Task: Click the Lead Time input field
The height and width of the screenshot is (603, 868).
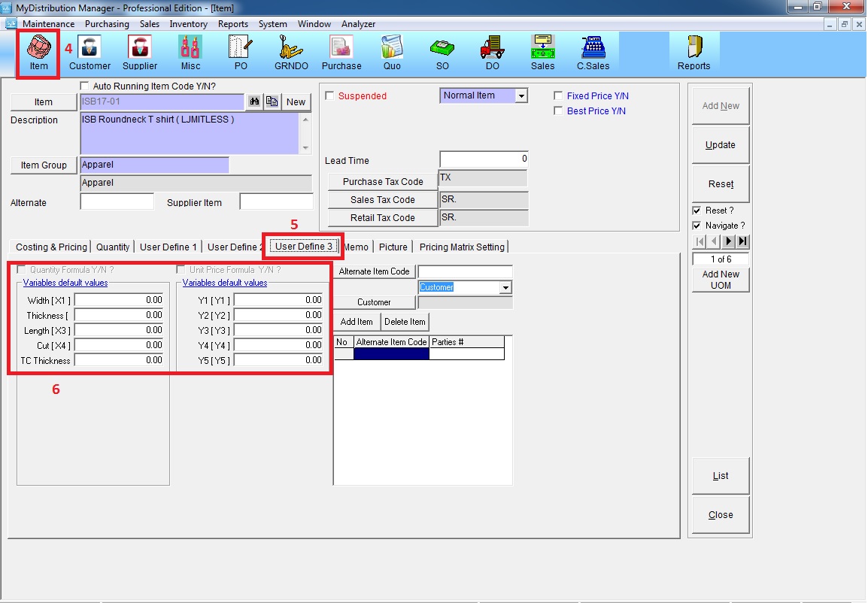Action: click(484, 159)
